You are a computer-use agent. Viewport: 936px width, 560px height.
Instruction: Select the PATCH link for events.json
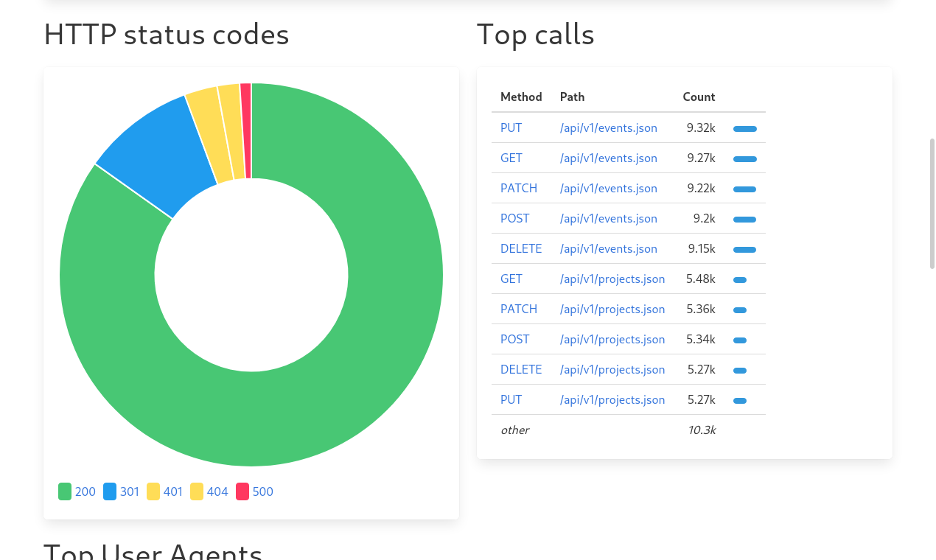(x=518, y=188)
